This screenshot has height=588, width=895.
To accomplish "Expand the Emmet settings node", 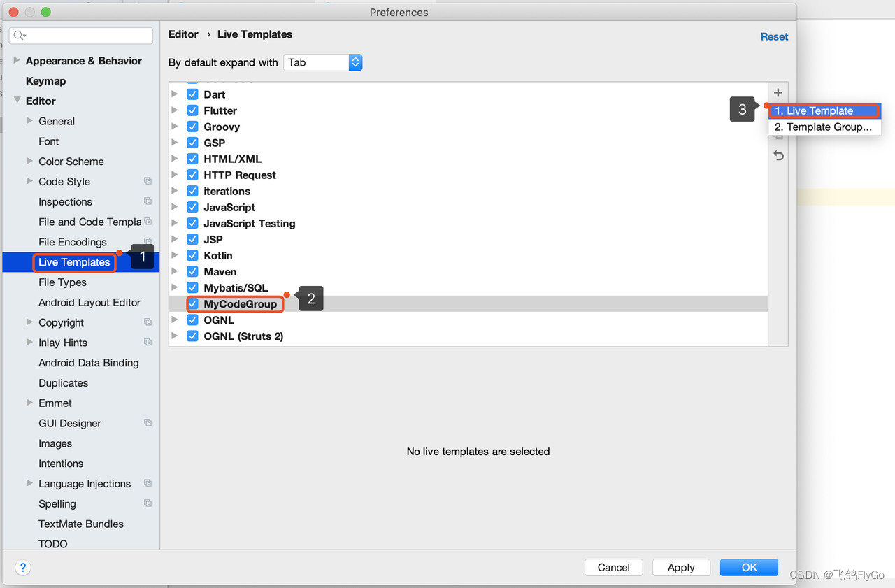I will [29, 403].
